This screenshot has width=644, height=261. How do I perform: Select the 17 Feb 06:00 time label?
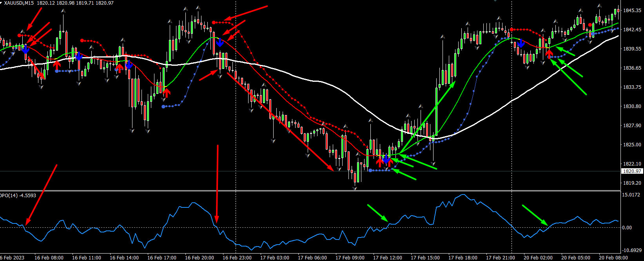click(x=312, y=258)
